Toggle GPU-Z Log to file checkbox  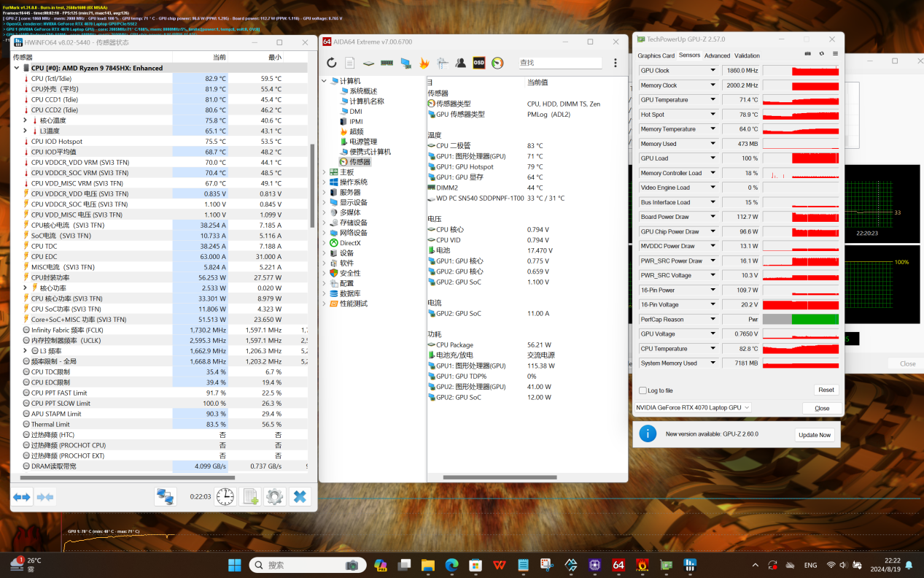pos(642,390)
